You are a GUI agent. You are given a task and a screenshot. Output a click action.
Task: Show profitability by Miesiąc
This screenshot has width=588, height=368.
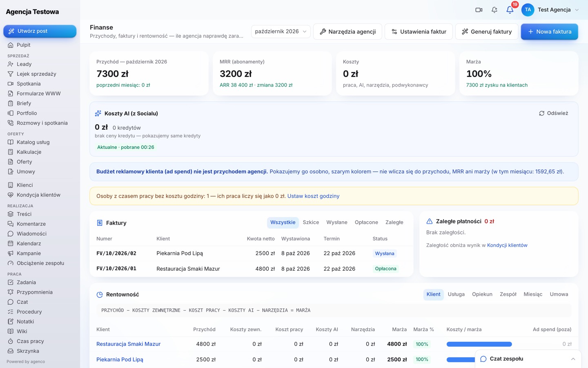click(533, 294)
